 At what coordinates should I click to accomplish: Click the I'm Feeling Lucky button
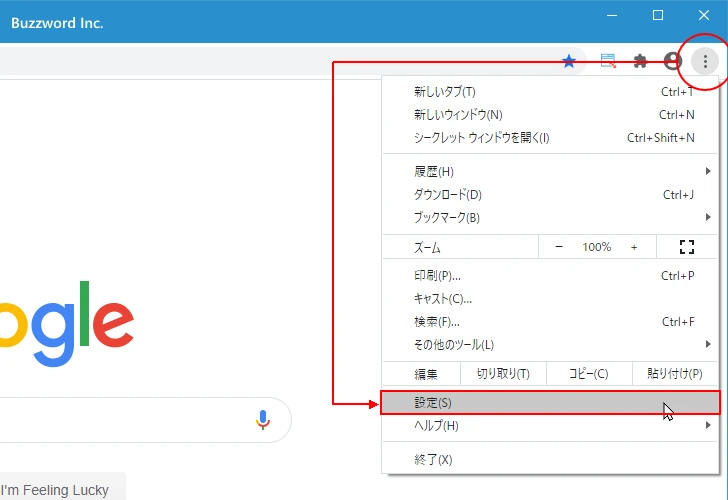(55, 489)
